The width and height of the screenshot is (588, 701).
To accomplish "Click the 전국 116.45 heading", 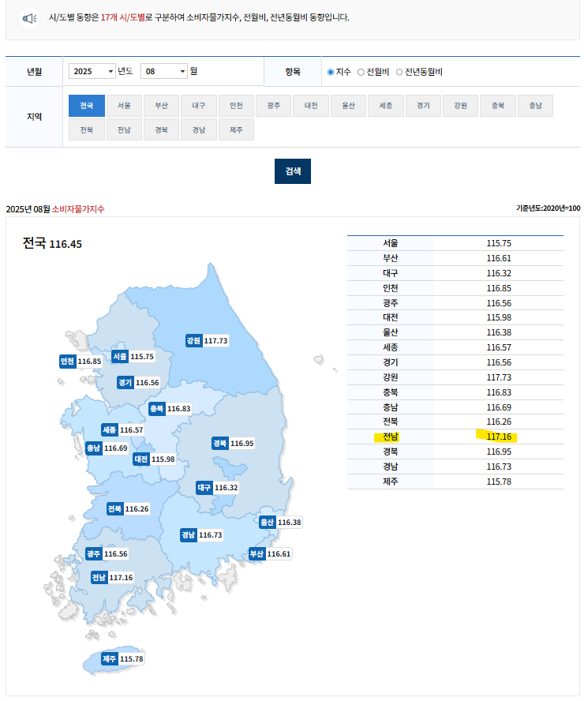I will point(52,244).
